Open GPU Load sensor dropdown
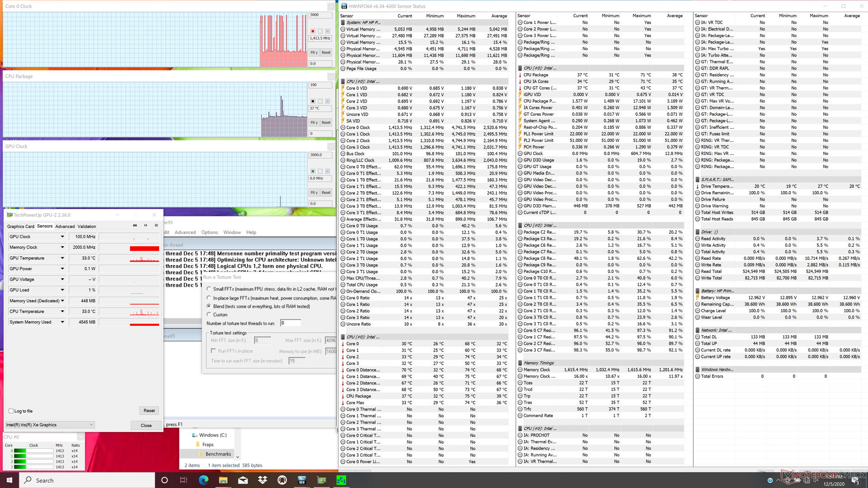The width and height of the screenshot is (868, 488). point(62,290)
